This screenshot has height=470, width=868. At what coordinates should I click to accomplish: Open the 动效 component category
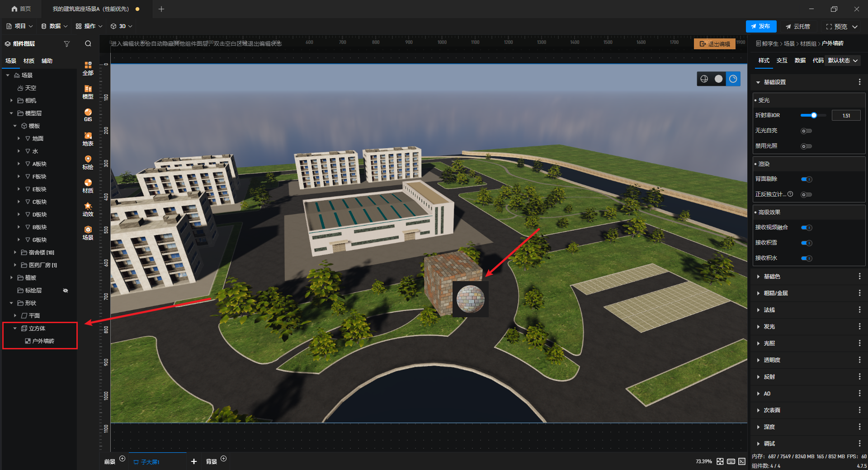[88, 210]
